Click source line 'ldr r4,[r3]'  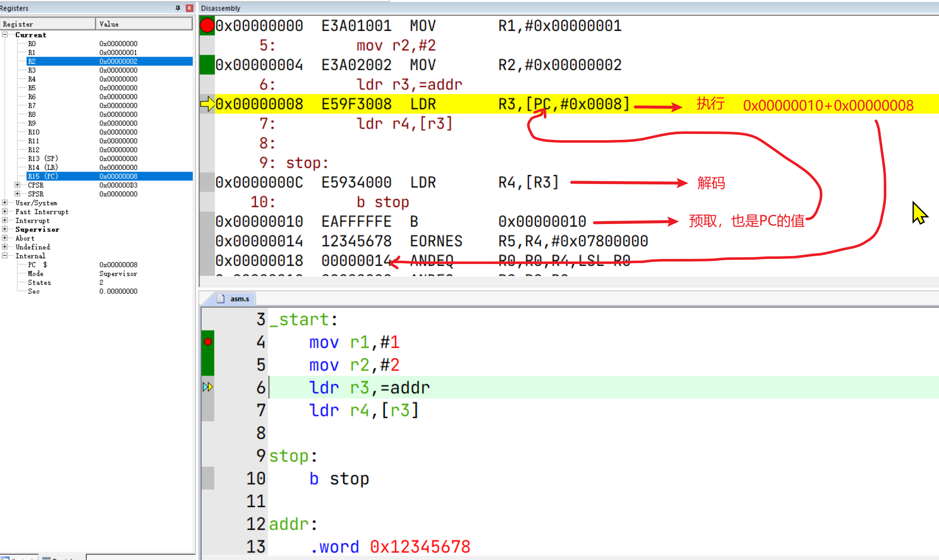pos(364,410)
